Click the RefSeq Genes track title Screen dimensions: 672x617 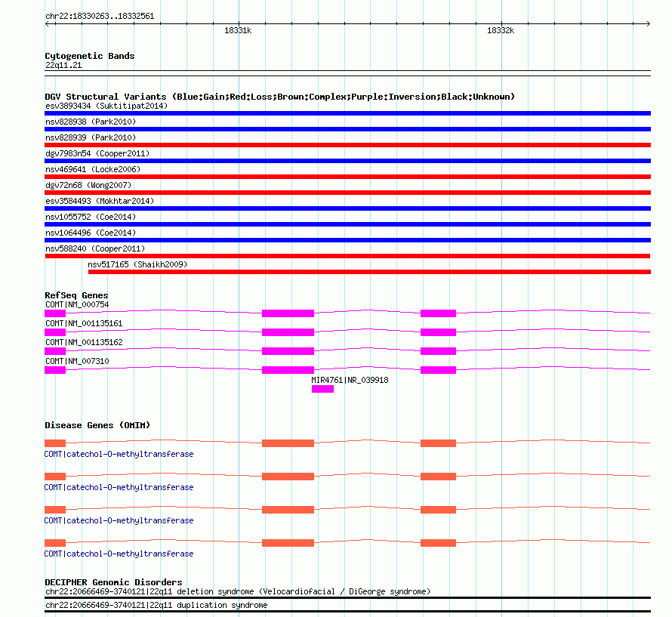76,295
